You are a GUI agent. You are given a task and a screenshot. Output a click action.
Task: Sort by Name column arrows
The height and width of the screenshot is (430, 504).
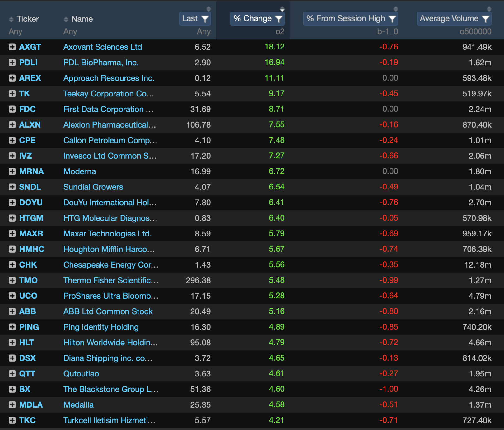66,19
